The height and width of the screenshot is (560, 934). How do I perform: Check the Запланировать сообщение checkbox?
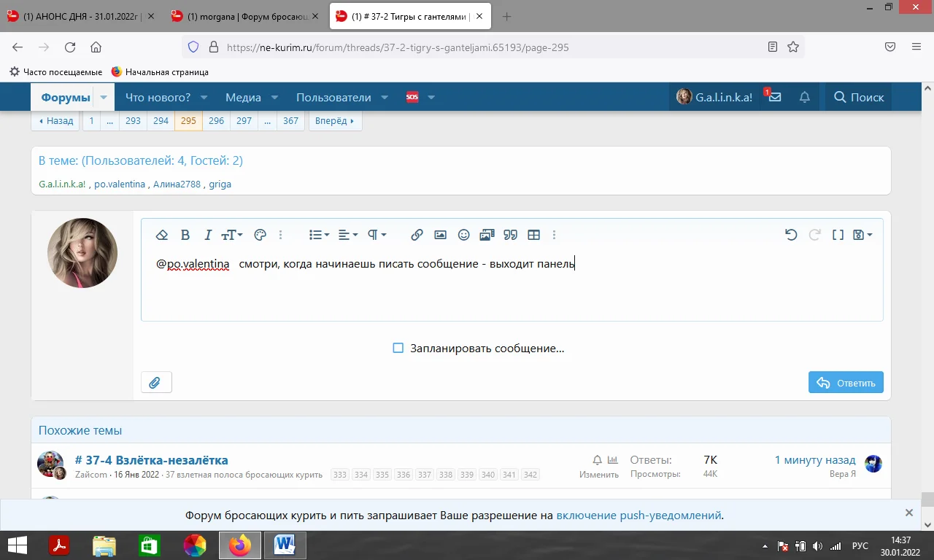[x=398, y=348]
